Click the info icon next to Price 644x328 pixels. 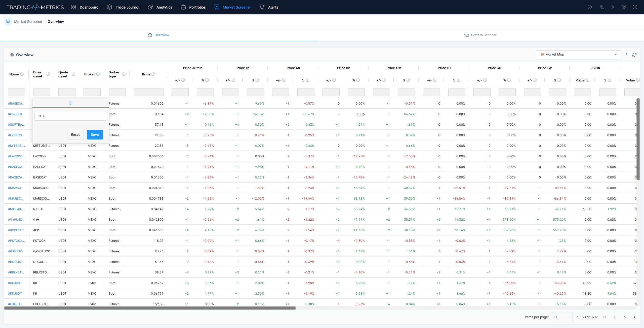pyautogui.click(x=153, y=74)
